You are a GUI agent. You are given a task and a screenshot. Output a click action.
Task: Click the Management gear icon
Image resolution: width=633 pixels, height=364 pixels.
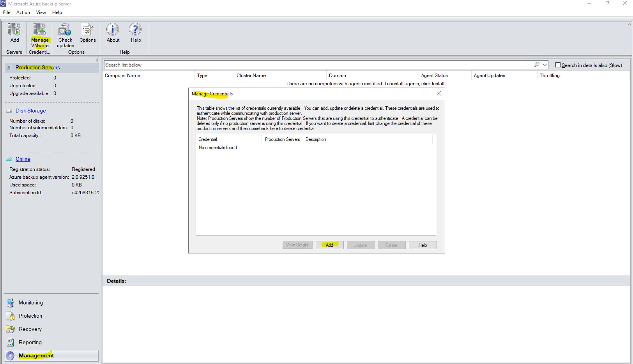point(11,356)
